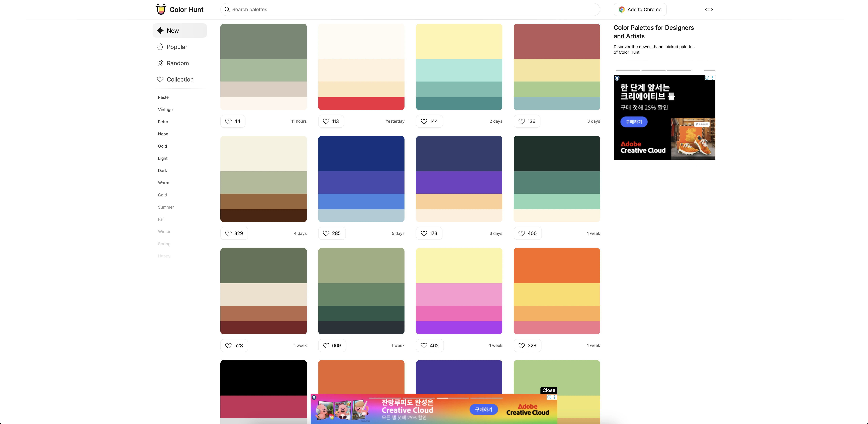Click the blue button in sidebar Adobe ad

coord(634,122)
